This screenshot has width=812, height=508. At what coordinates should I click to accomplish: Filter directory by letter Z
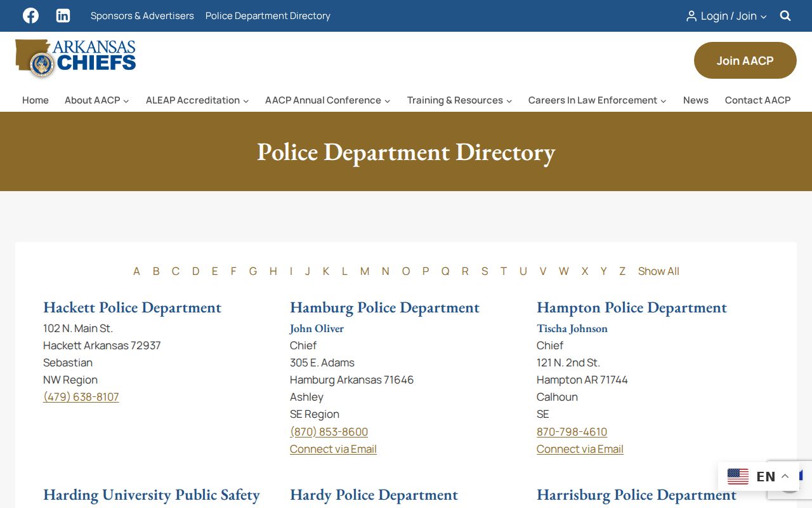coord(622,271)
